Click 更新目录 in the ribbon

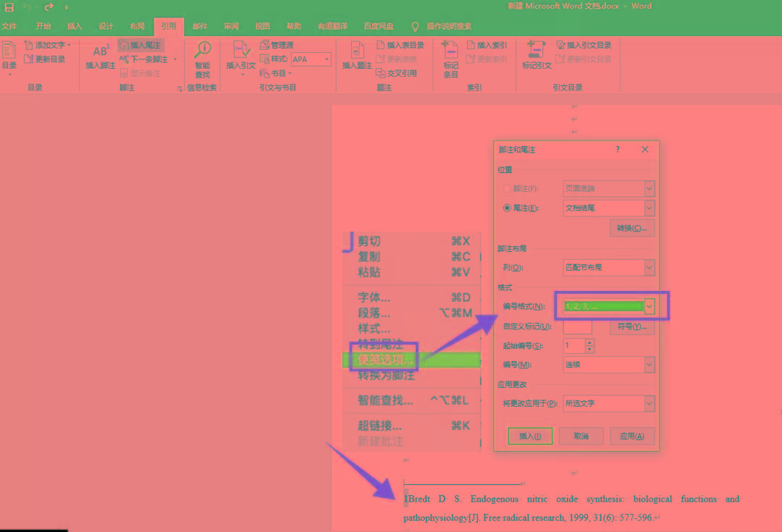[45, 59]
